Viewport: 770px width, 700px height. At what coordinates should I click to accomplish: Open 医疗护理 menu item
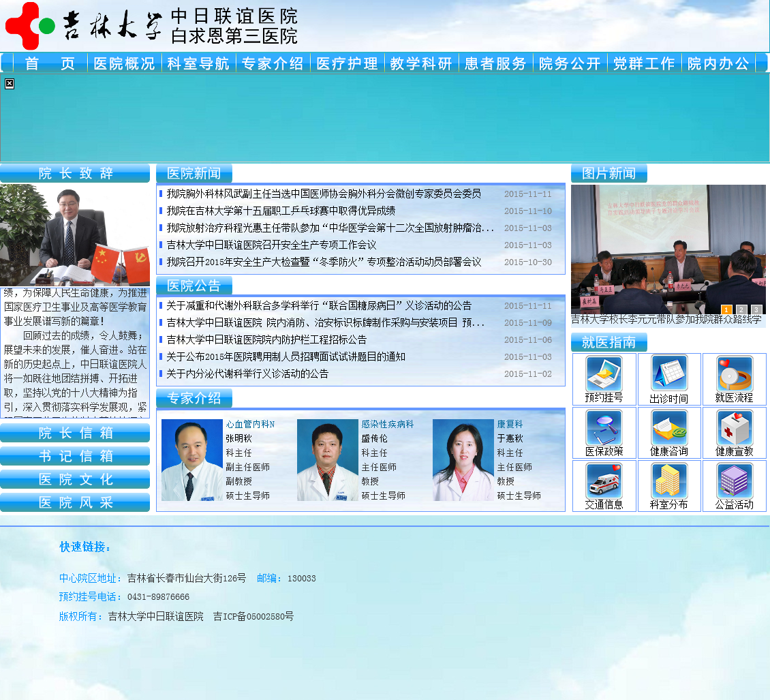click(348, 63)
